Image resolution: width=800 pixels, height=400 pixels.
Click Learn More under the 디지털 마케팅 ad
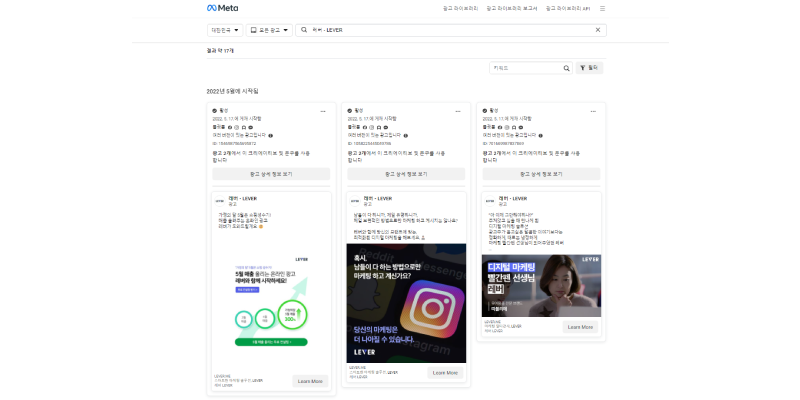point(581,327)
